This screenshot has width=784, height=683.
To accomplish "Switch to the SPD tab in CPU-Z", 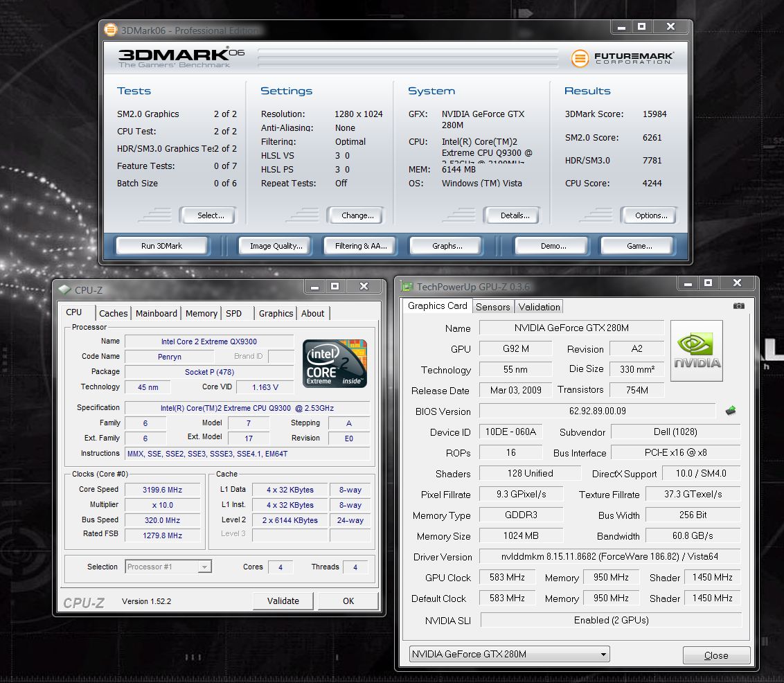I will (x=233, y=313).
